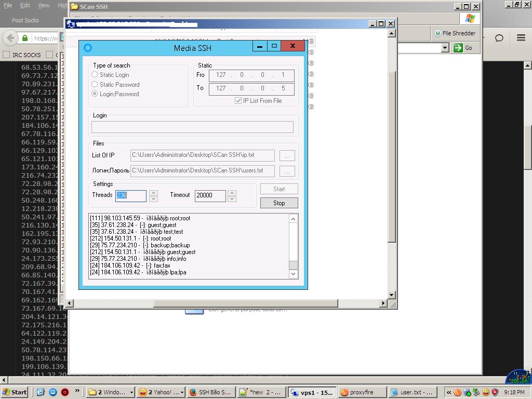Click remote desktop window vertical scroll down arrow
532x399 pixels.
point(392,295)
